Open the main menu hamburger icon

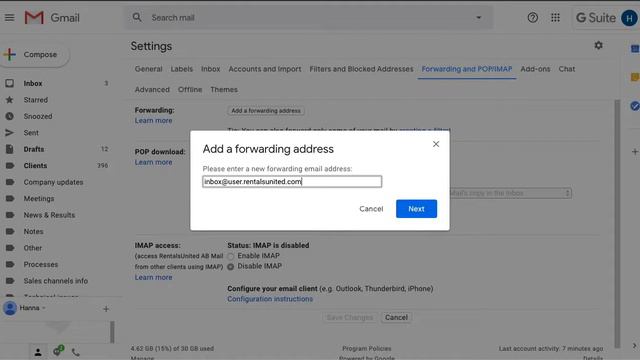(x=9, y=18)
